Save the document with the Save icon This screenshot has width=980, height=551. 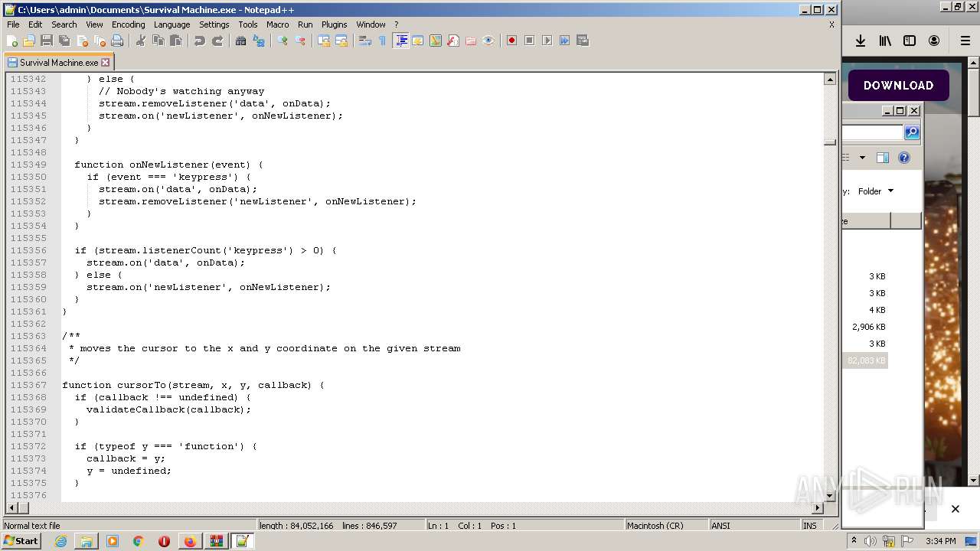pyautogui.click(x=47, y=41)
